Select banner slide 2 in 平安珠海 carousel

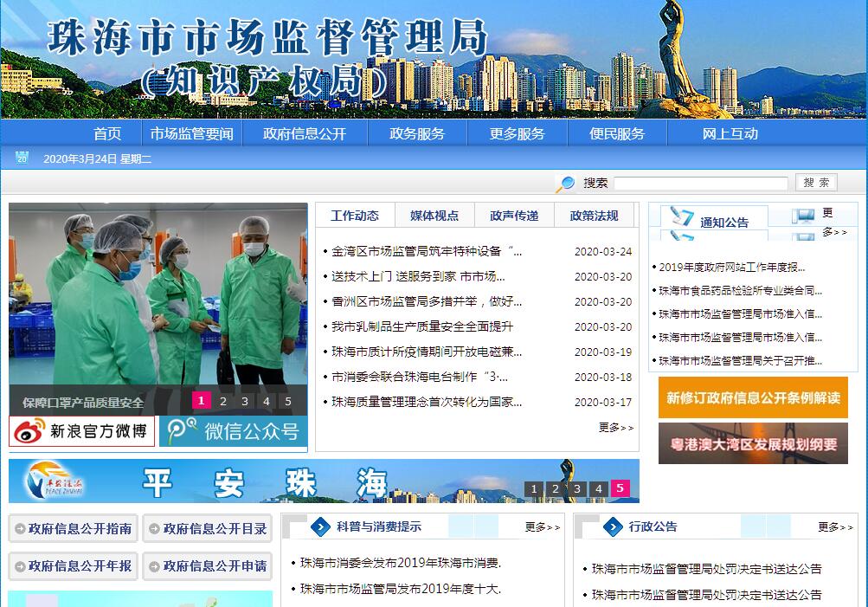pyautogui.click(x=556, y=489)
